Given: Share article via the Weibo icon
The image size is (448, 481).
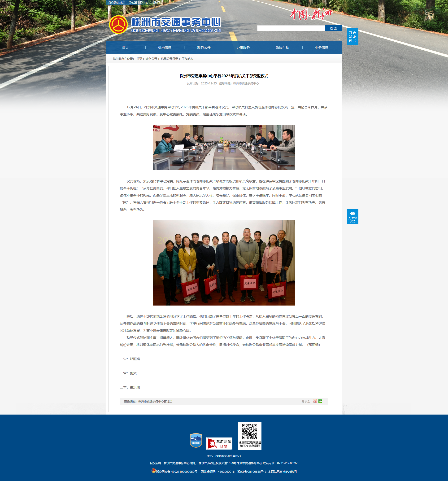Looking at the screenshot, I should (315, 401).
